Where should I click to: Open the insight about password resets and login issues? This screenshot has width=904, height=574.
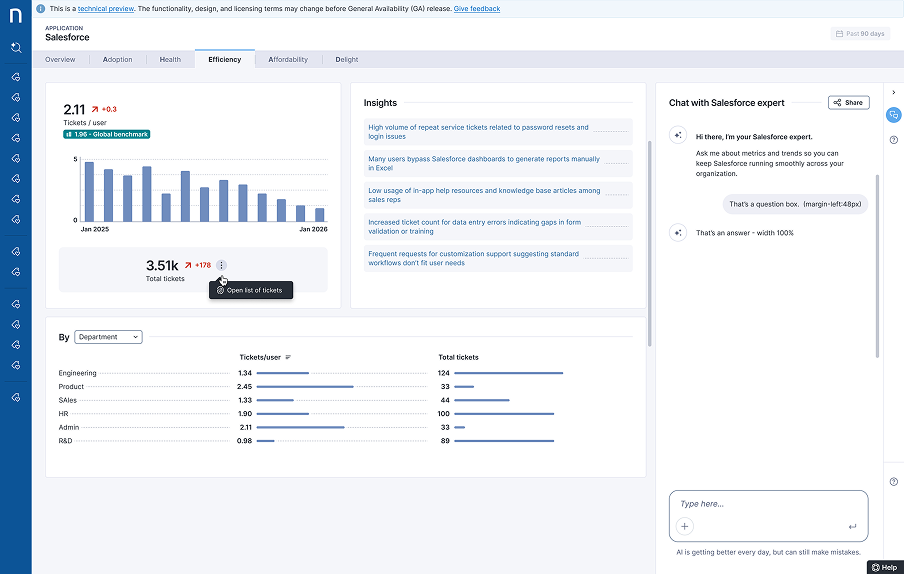click(498, 132)
